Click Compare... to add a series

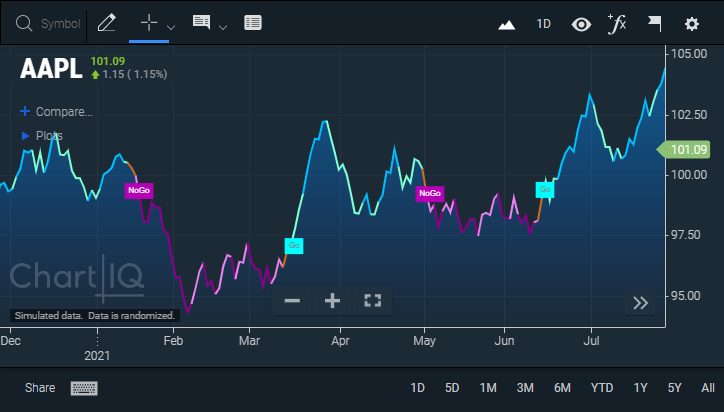56,112
